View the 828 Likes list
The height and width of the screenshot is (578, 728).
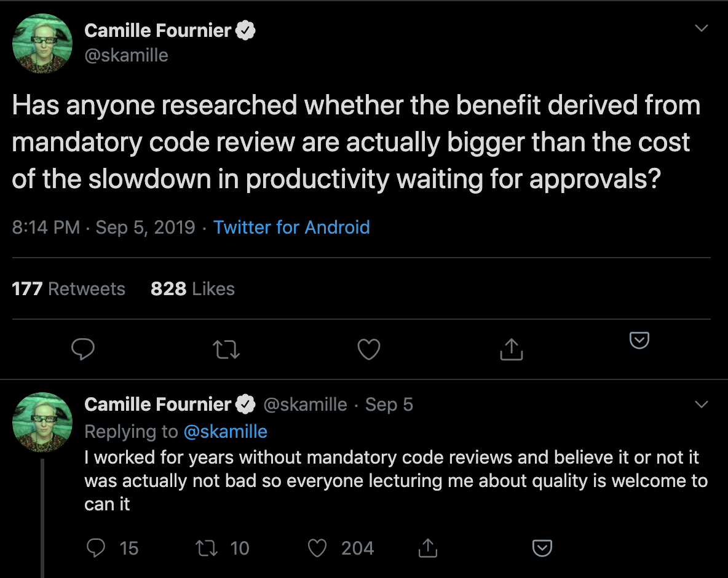pos(192,288)
